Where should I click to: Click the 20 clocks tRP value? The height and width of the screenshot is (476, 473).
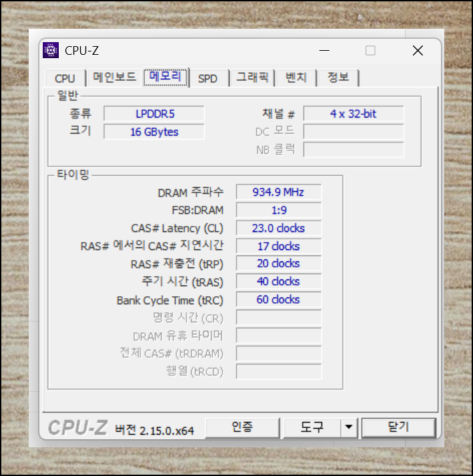(279, 263)
